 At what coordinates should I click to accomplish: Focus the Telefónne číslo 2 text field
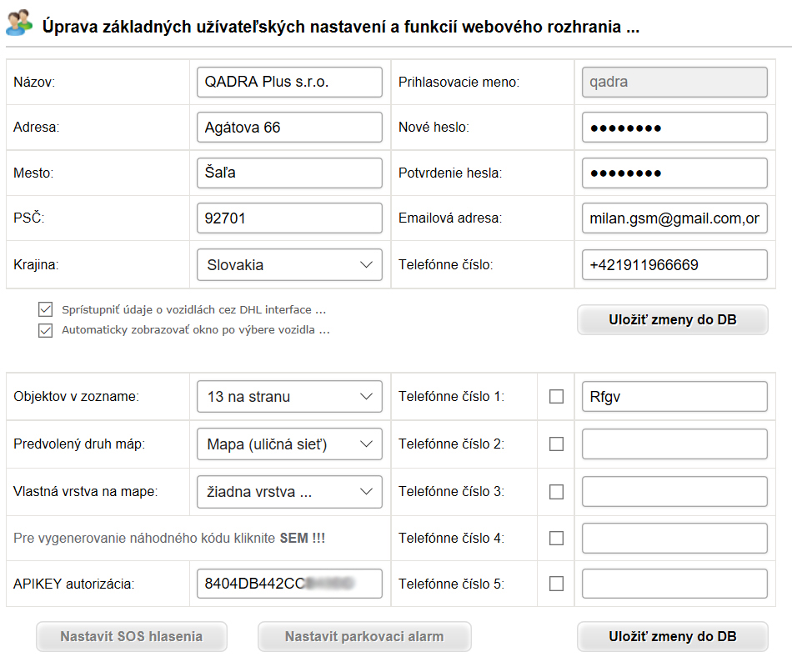(674, 444)
